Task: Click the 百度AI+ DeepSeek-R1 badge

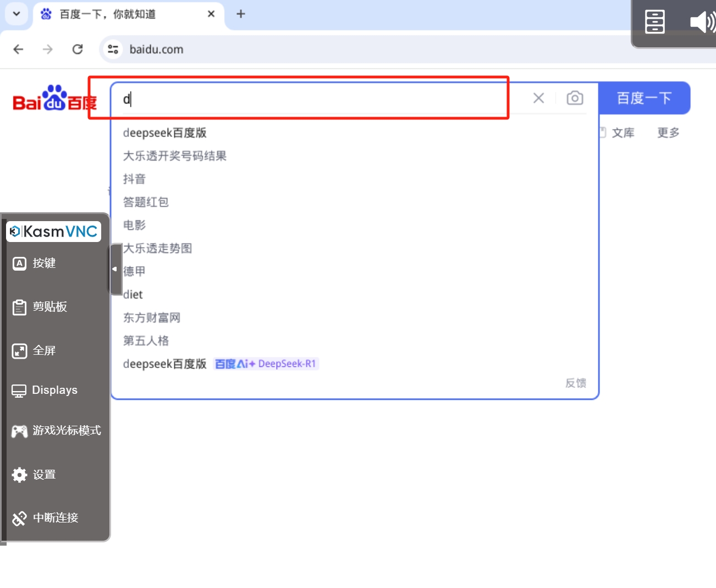Action: click(266, 364)
